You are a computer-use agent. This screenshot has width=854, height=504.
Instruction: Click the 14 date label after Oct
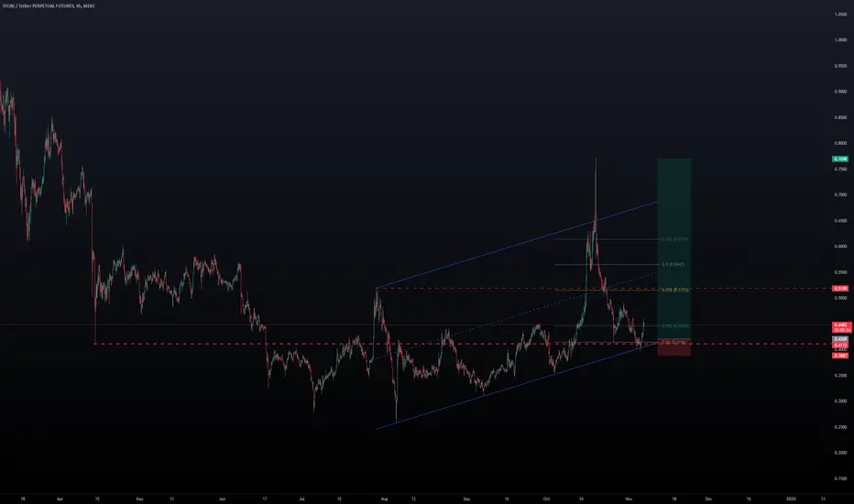point(581,499)
